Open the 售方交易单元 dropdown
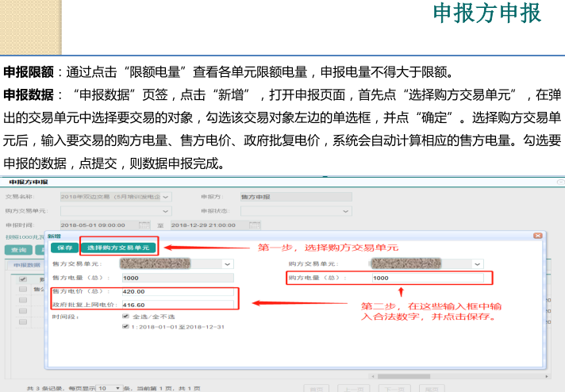Viewport: 565px width, 392px height. 228,263
